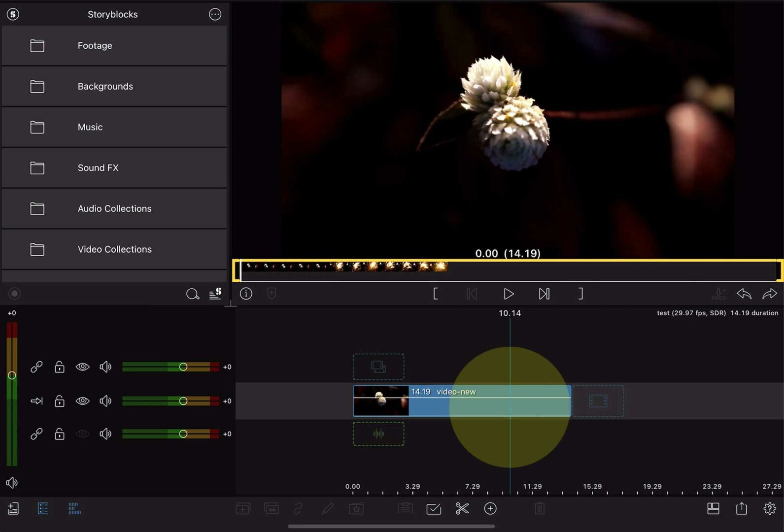Screen dimensions: 784x532
Task: Mute the main video track speaker
Action: point(105,401)
